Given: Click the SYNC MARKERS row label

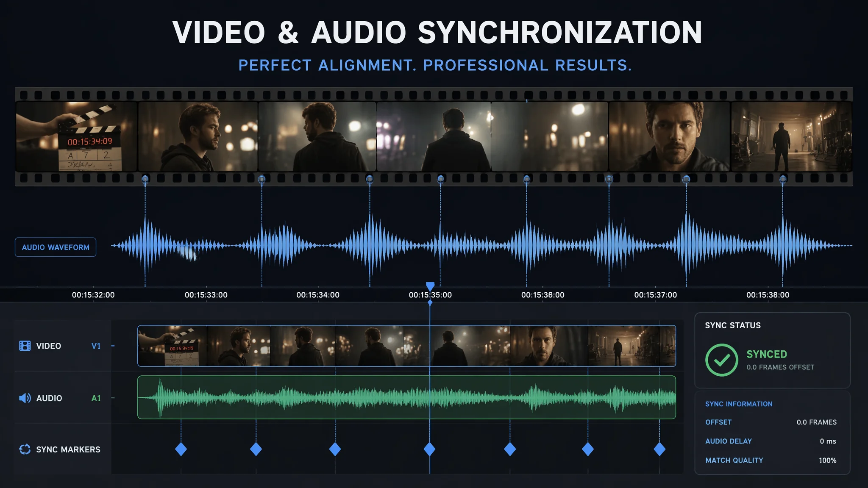Looking at the screenshot, I should (x=68, y=449).
